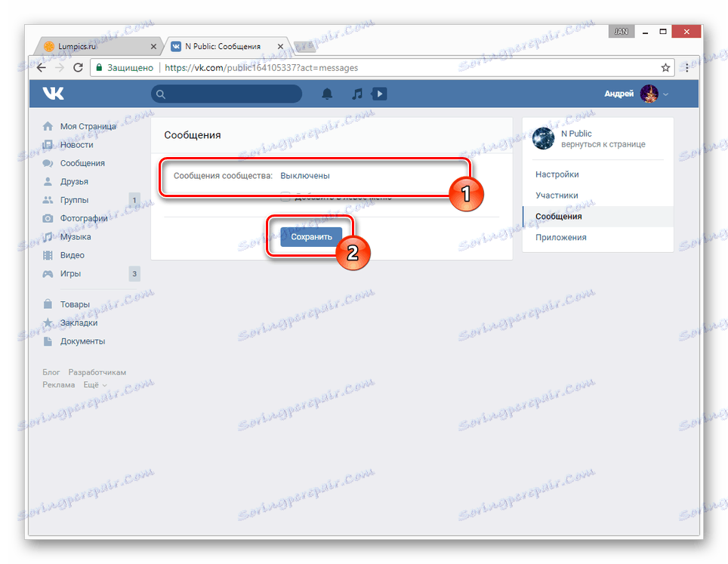Viewport: 728px width, 564px height.
Task: Go back with browser back arrow
Action: pyautogui.click(x=42, y=68)
